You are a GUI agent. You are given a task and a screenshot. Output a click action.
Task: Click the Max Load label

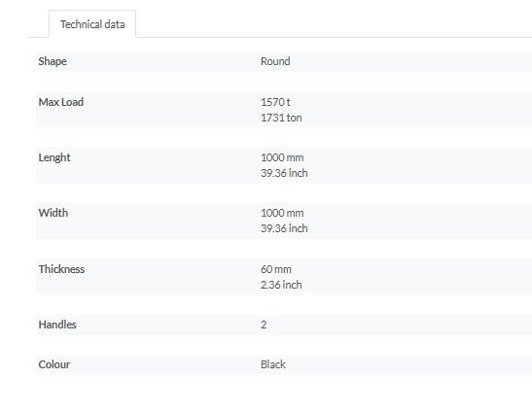[x=61, y=102]
